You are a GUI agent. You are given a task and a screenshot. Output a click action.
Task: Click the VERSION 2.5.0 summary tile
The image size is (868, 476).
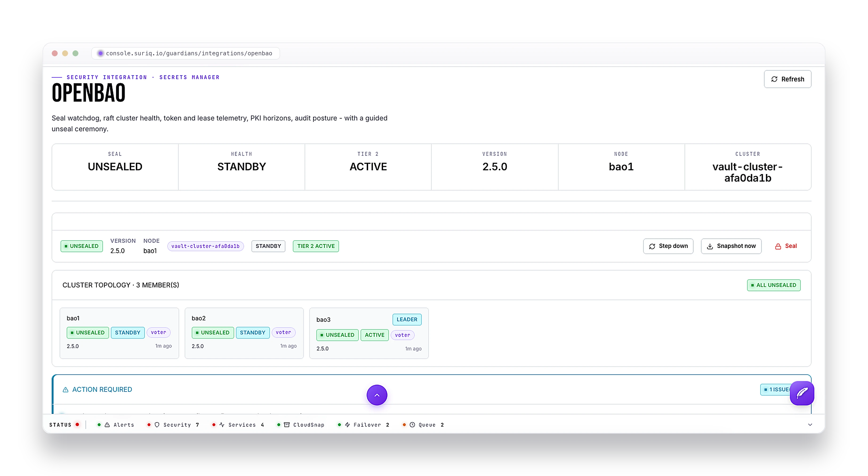(x=494, y=167)
